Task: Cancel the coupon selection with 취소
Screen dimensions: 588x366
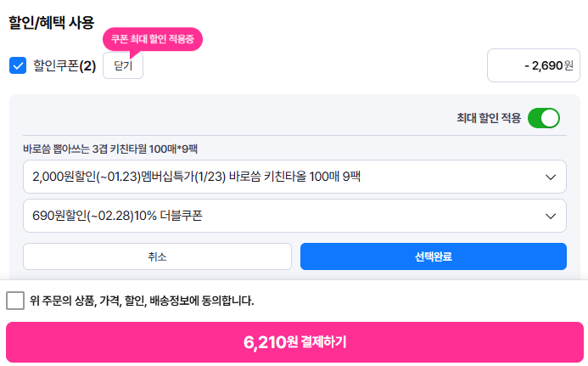Action: (x=157, y=256)
